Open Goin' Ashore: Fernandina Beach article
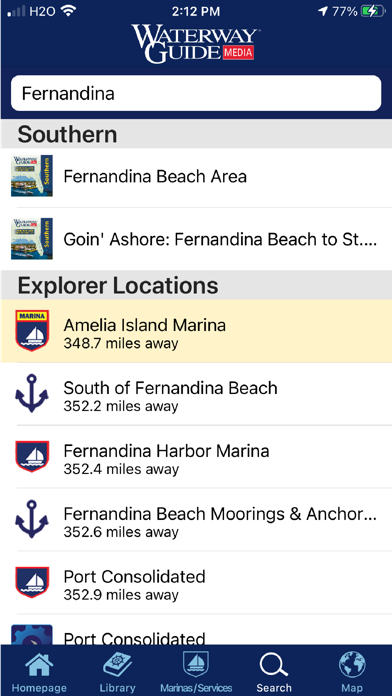The width and height of the screenshot is (392, 696). coord(196,239)
